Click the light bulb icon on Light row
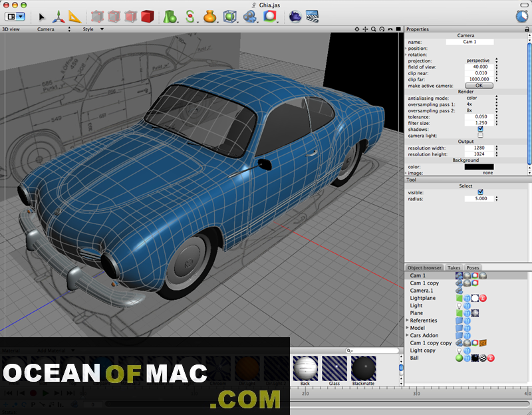 [459, 306]
